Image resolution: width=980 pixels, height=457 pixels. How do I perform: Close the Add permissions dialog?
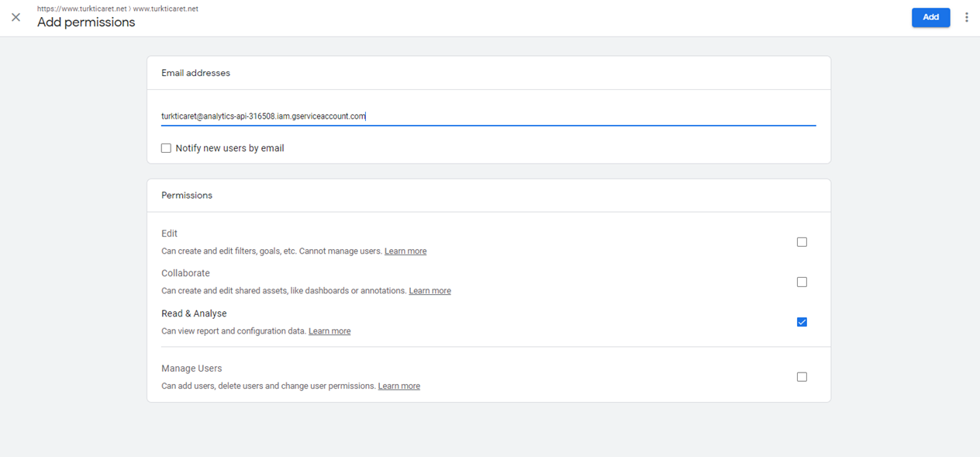click(x=16, y=17)
